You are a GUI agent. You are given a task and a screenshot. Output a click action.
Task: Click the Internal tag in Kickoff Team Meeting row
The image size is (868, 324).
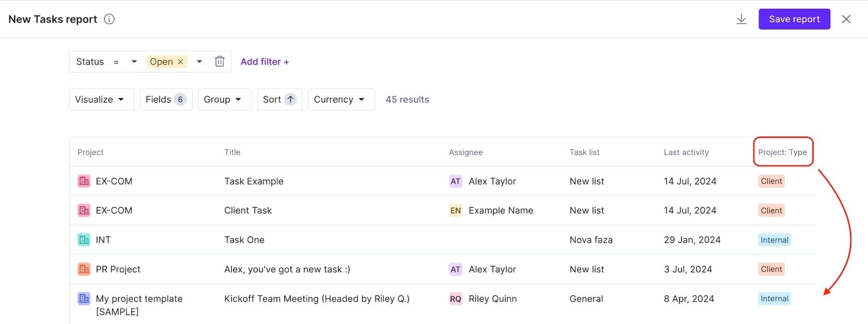pos(774,299)
